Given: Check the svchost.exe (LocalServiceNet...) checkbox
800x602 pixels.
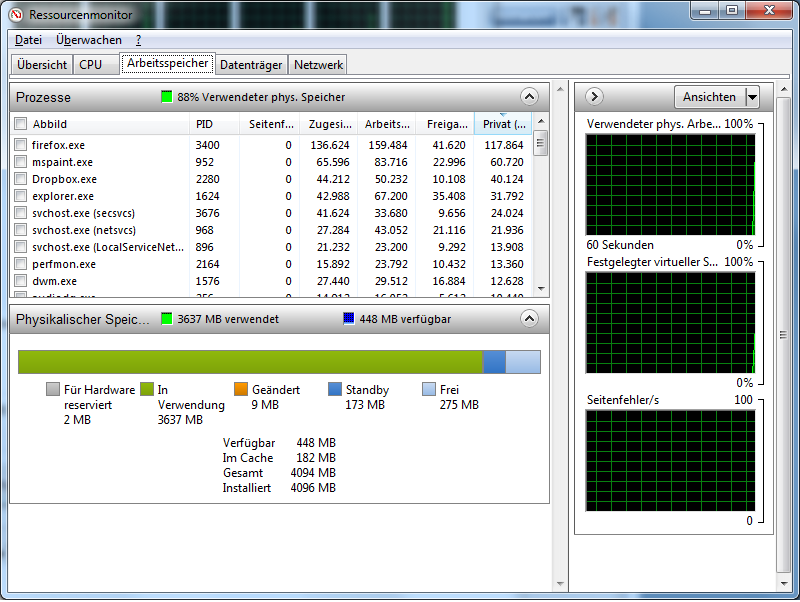Looking at the screenshot, I should (20, 247).
